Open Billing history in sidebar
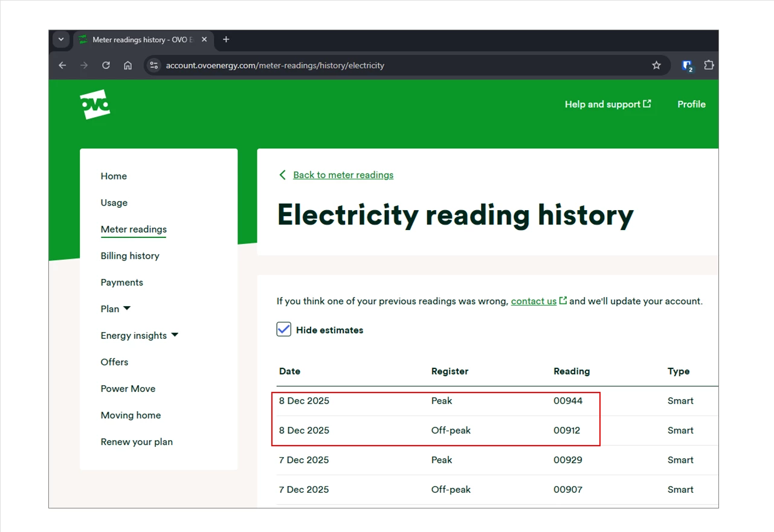Image resolution: width=774 pixels, height=532 pixels. [x=130, y=255]
